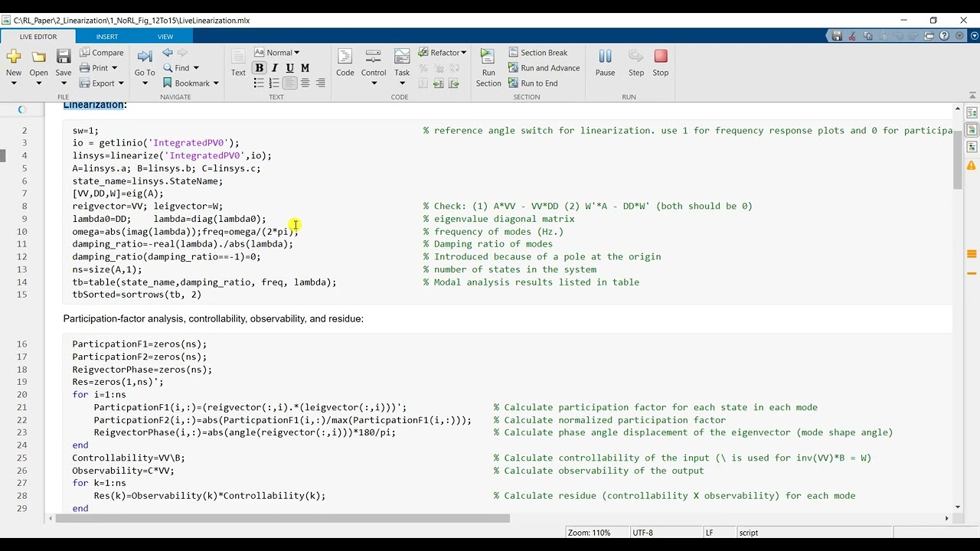980x551 pixels.
Task: Hide code view icon
Action: [972, 147]
